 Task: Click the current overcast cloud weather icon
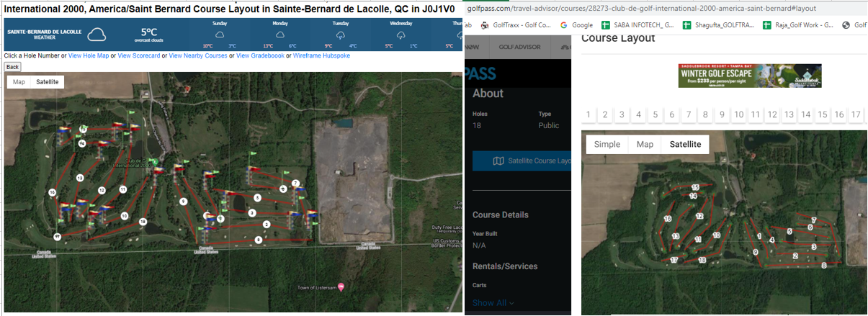pos(95,35)
